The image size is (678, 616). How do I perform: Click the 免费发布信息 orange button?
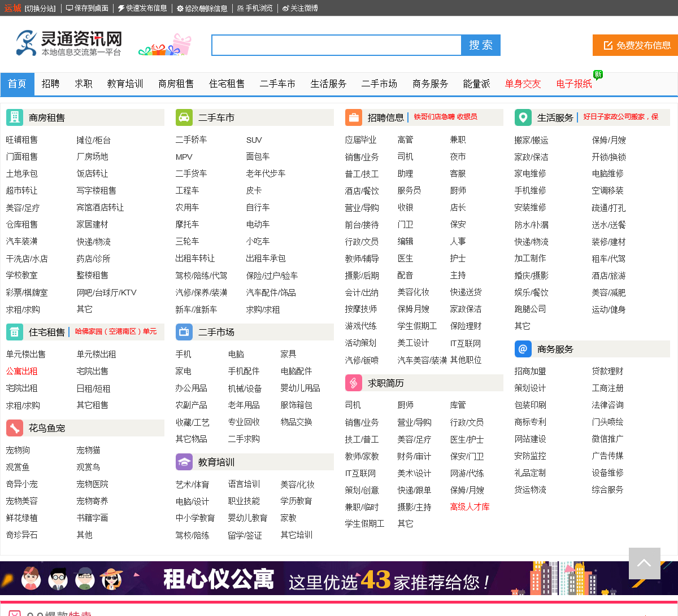pyautogui.click(x=636, y=45)
